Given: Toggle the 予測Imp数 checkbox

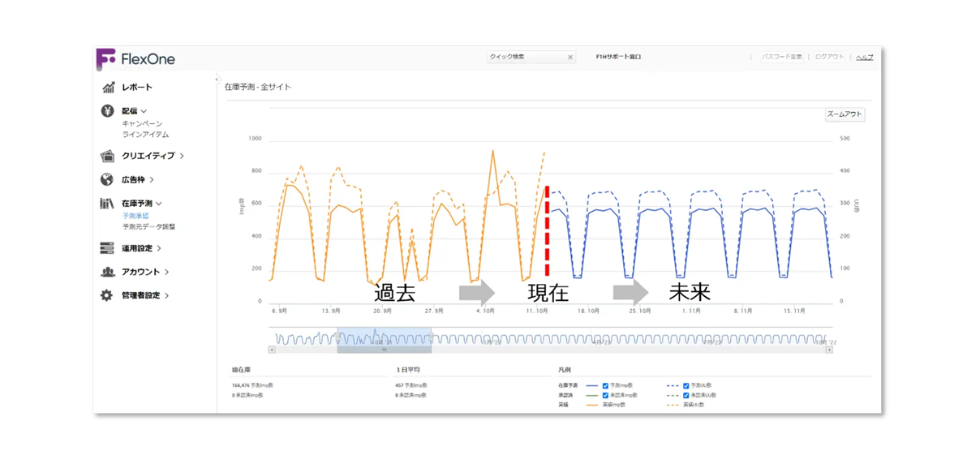Looking at the screenshot, I should [605, 385].
